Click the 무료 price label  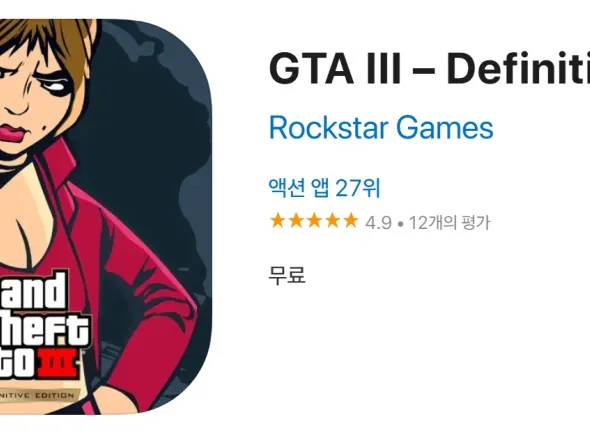click(286, 275)
